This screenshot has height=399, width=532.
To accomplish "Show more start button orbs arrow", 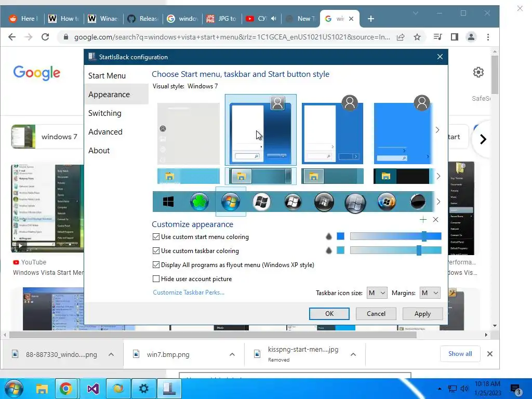I will [x=438, y=202].
